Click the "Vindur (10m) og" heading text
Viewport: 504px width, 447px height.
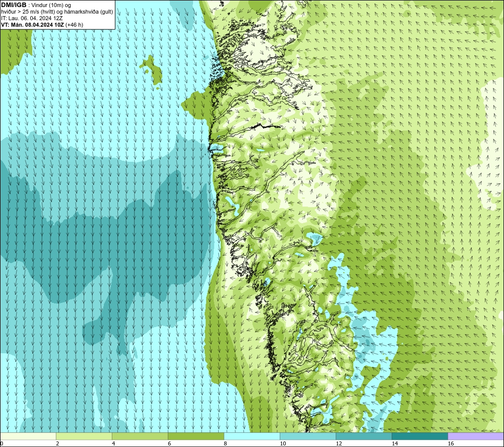[x=51, y=6]
